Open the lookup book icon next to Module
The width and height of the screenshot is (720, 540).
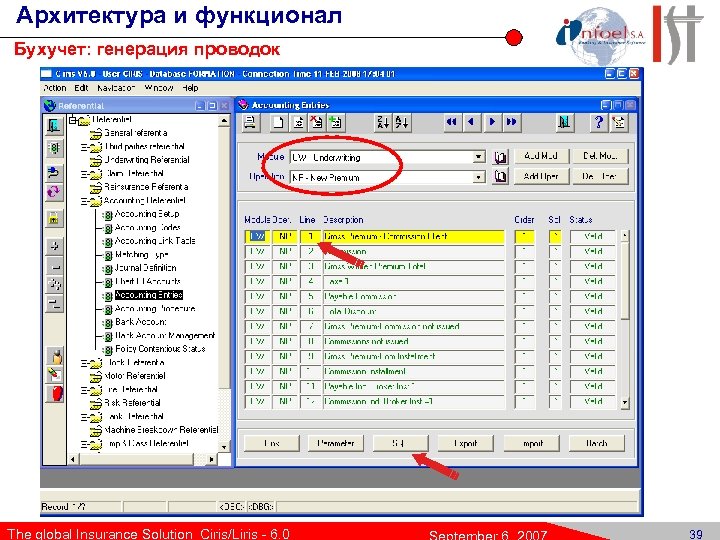click(x=500, y=157)
